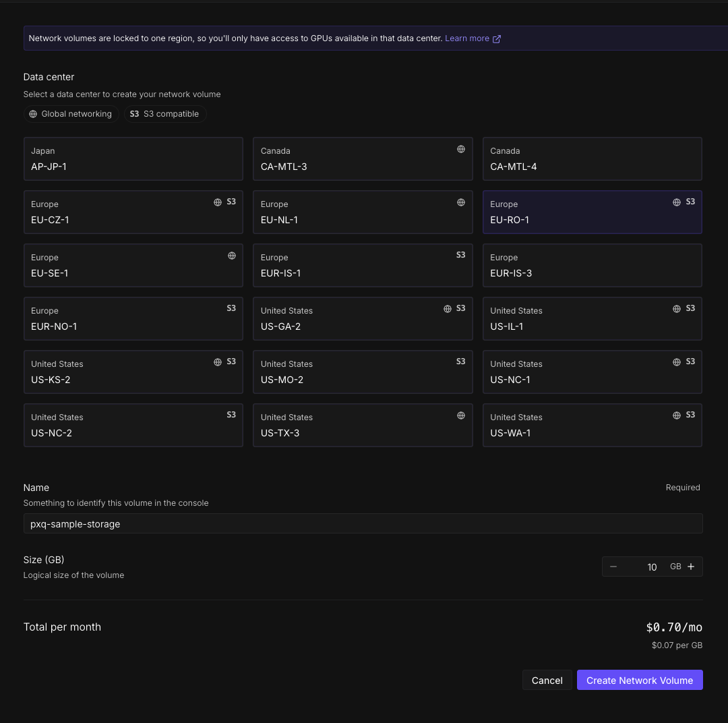Click globe icon on US-IL-1 card
Screen dimensions: 728x723
point(677,309)
